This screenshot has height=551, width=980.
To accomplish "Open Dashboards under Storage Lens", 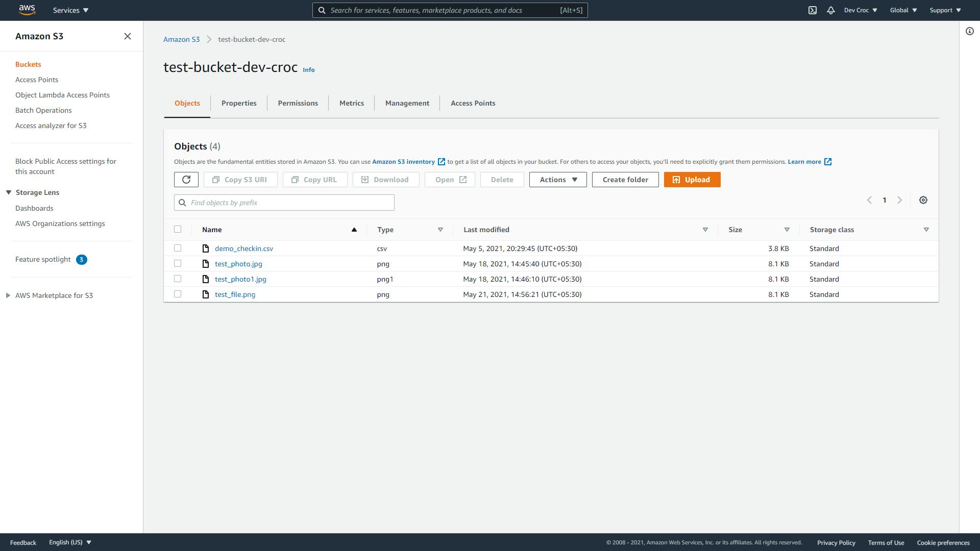I will 34,208.
